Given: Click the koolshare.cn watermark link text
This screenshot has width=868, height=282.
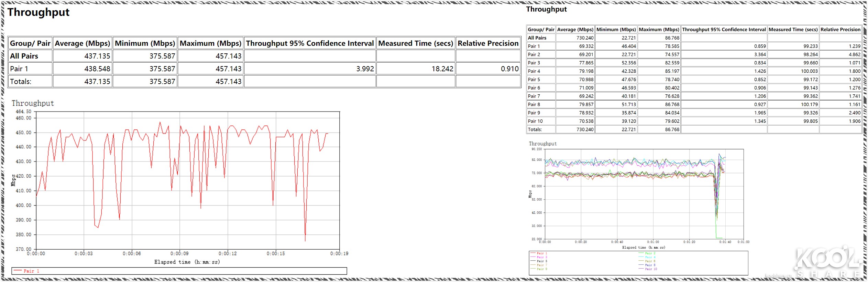Looking at the screenshot, I should 778,275.
